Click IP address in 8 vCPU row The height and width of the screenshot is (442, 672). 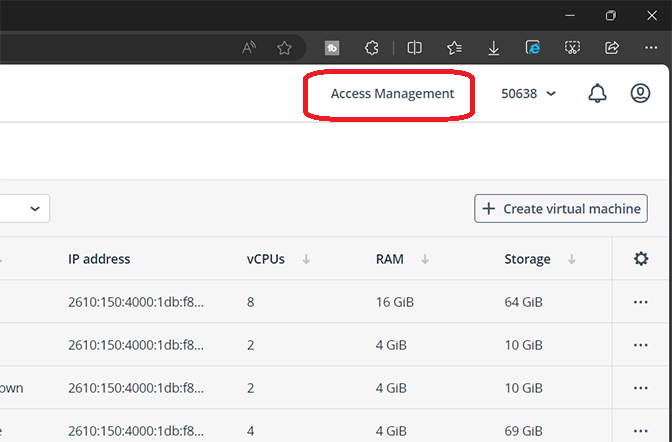[136, 302]
